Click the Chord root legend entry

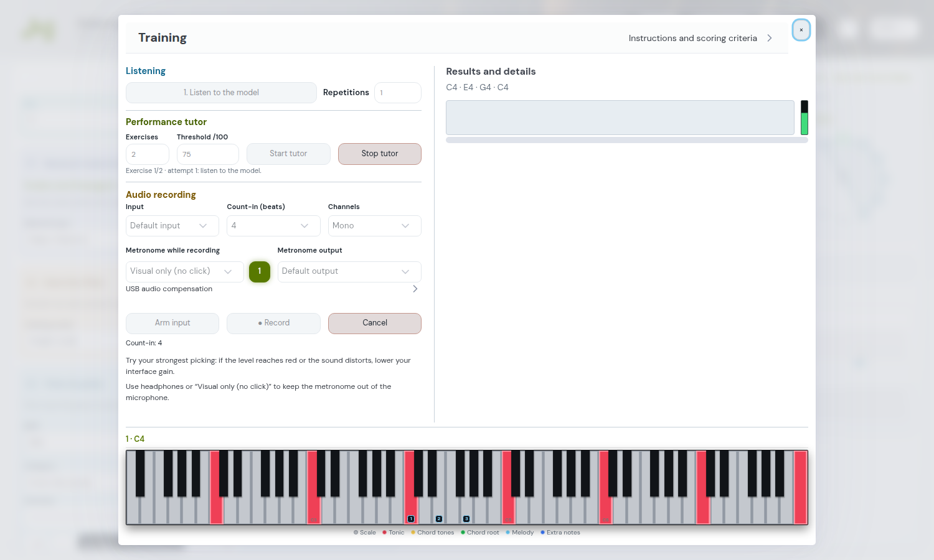coord(480,533)
